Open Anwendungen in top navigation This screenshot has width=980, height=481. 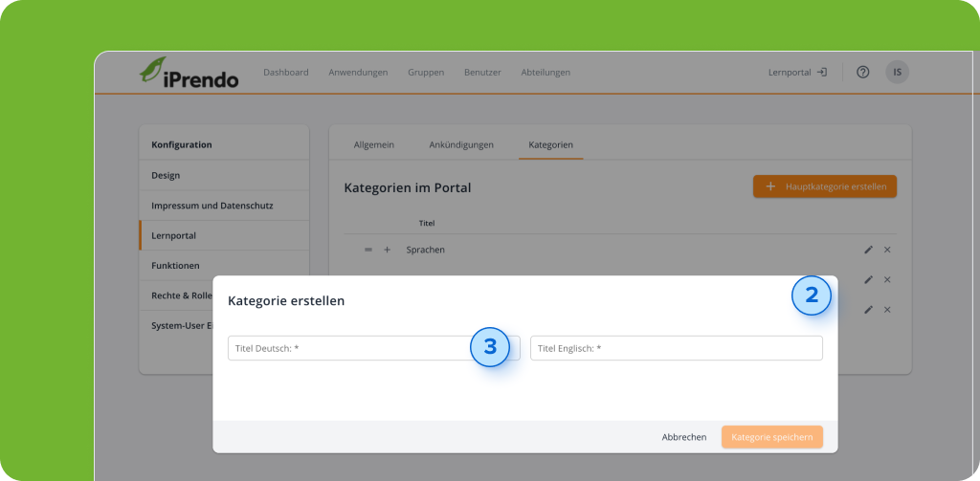click(358, 72)
